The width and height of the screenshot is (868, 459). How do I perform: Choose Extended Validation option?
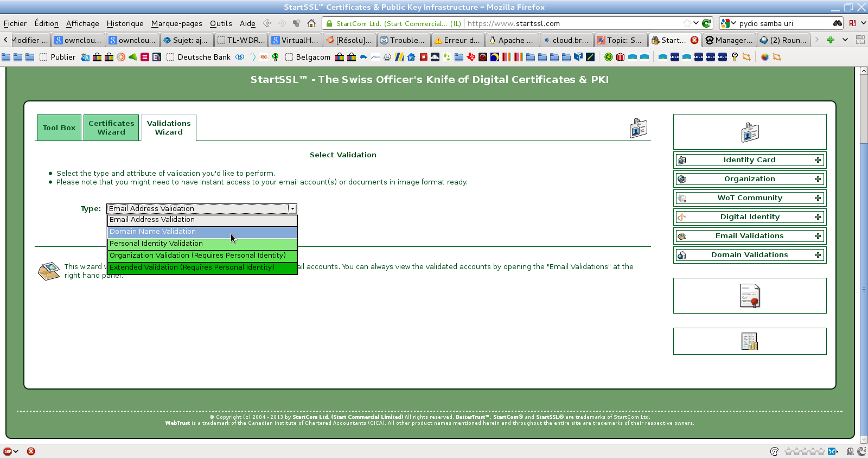click(x=202, y=267)
